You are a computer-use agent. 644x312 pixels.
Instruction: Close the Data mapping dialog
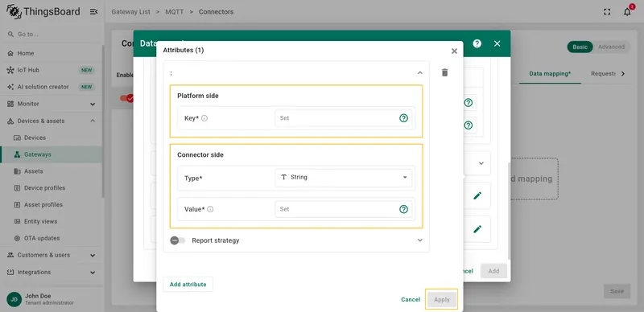497,43
